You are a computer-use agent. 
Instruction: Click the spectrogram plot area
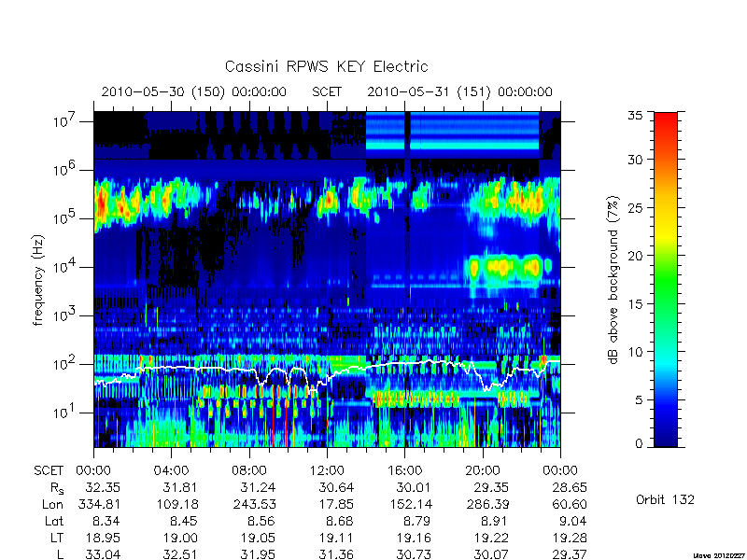pyautogui.click(x=327, y=279)
